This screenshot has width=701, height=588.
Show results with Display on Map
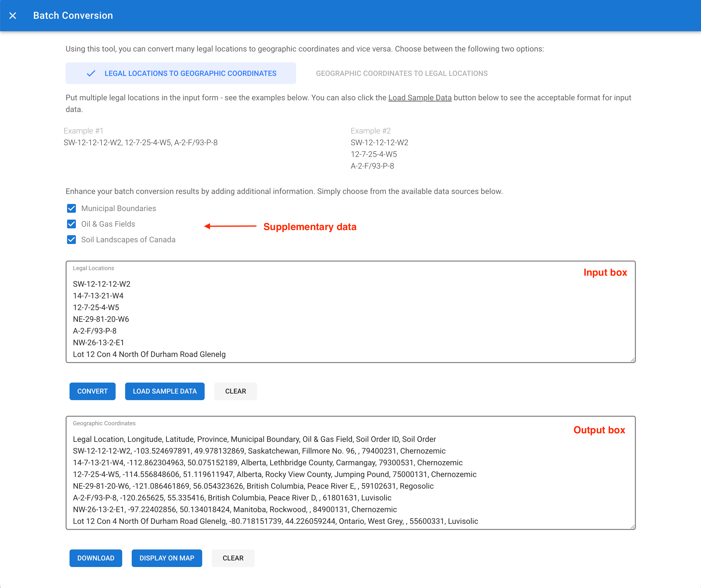pos(167,558)
